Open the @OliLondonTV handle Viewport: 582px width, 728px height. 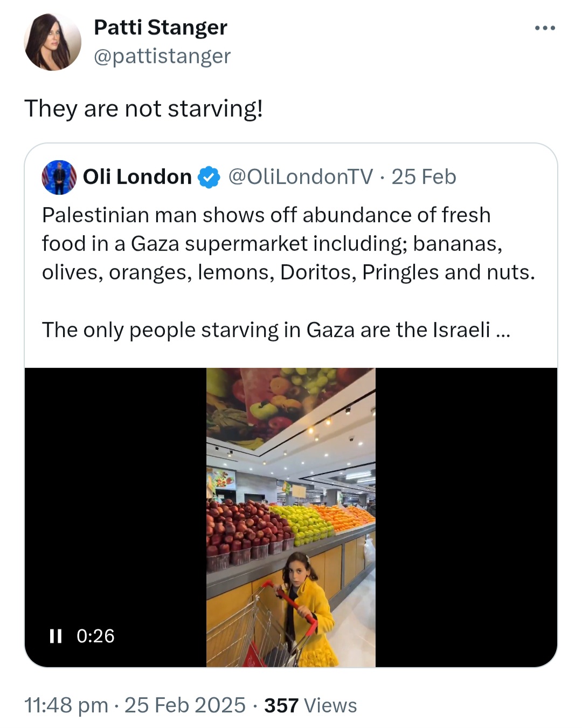point(301,177)
